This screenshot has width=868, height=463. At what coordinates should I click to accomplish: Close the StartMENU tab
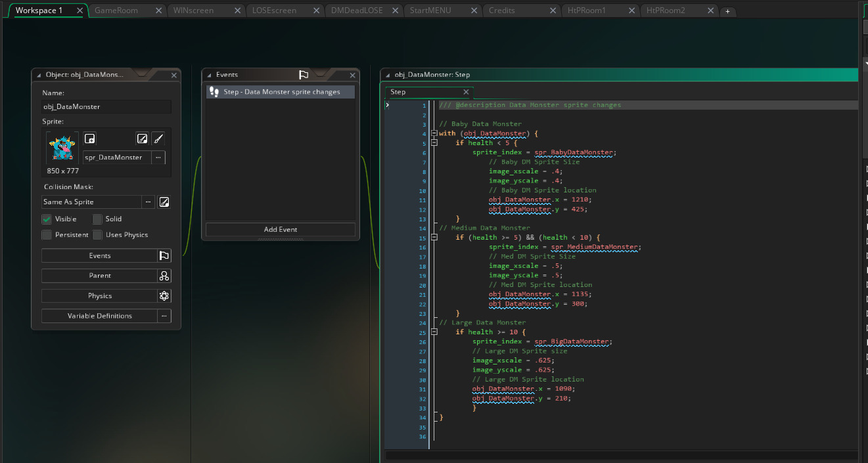tap(474, 11)
